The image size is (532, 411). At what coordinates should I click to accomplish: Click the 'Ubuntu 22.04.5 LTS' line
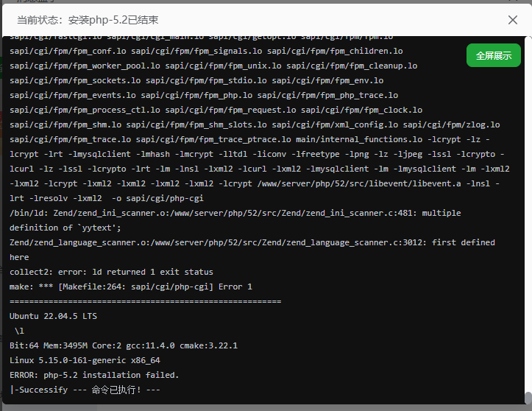(x=53, y=316)
